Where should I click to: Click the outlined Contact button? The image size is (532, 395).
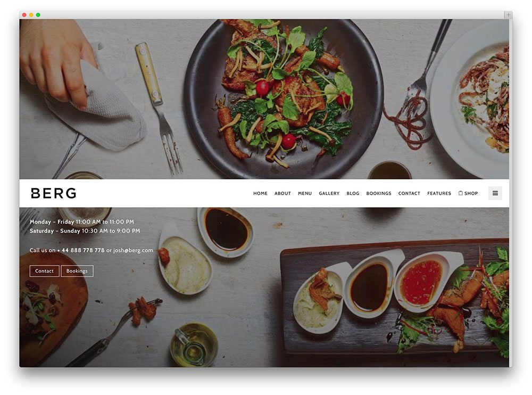point(45,271)
